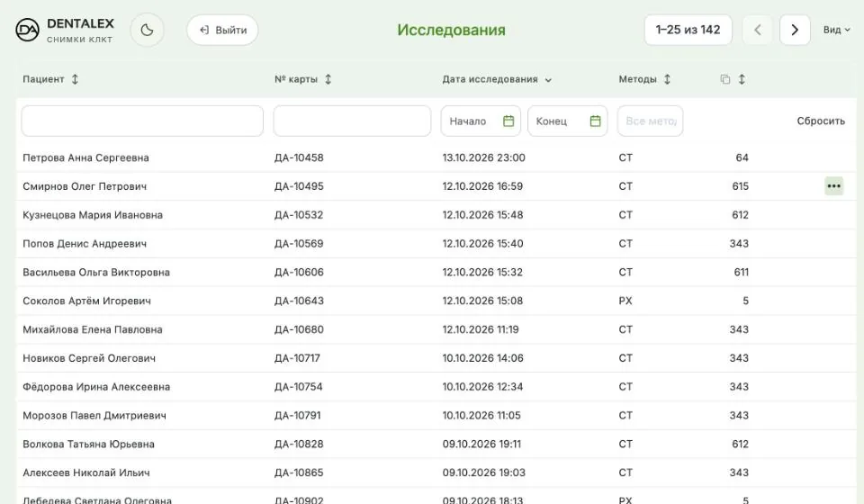
Task: Select patient Попов Денис Андреевич
Action: (x=85, y=244)
